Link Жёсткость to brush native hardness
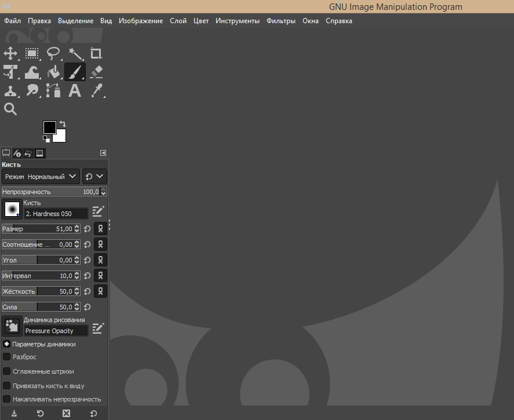514x420 pixels. pos(101,291)
